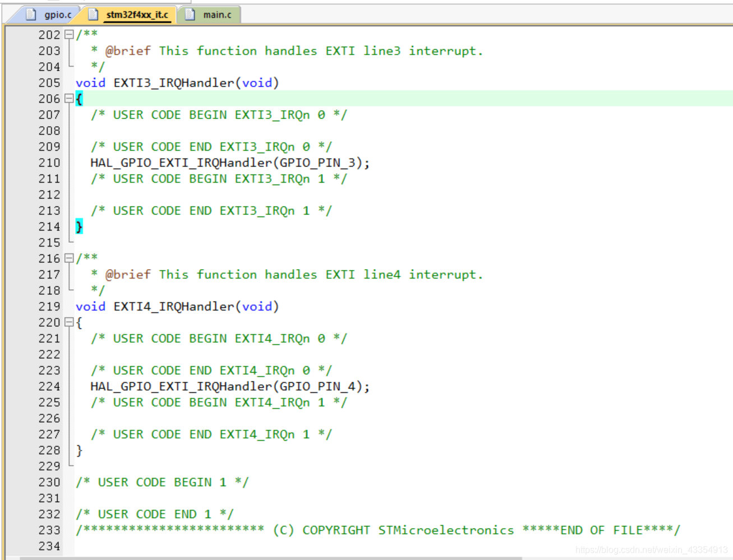Click comment USER CODE END 1
The image size is (733, 560).
(155, 515)
